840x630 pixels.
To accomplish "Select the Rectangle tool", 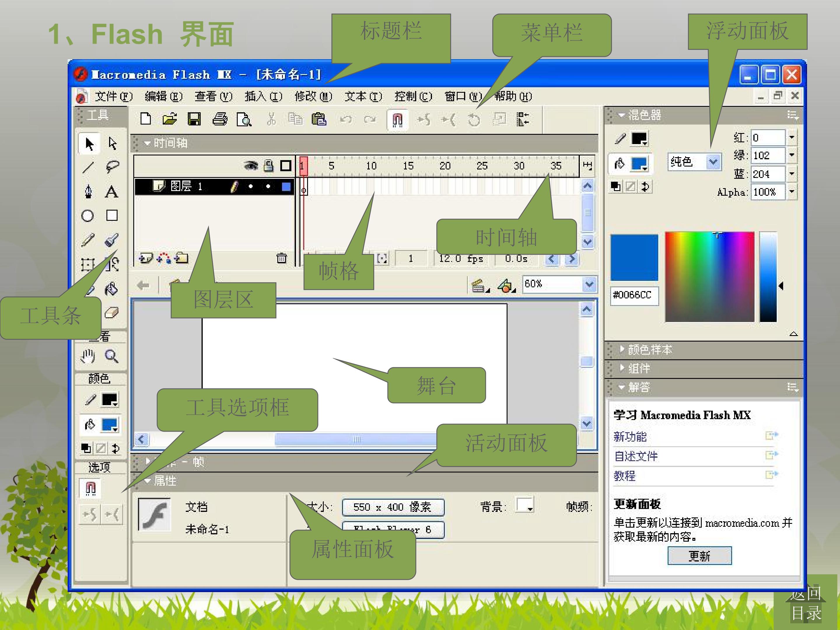I will (112, 215).
